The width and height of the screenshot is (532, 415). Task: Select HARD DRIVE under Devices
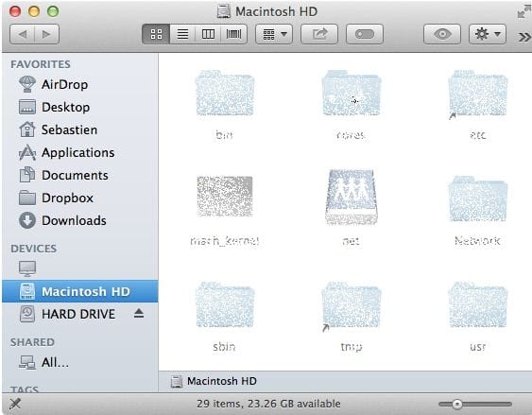(x=79, y=314)
